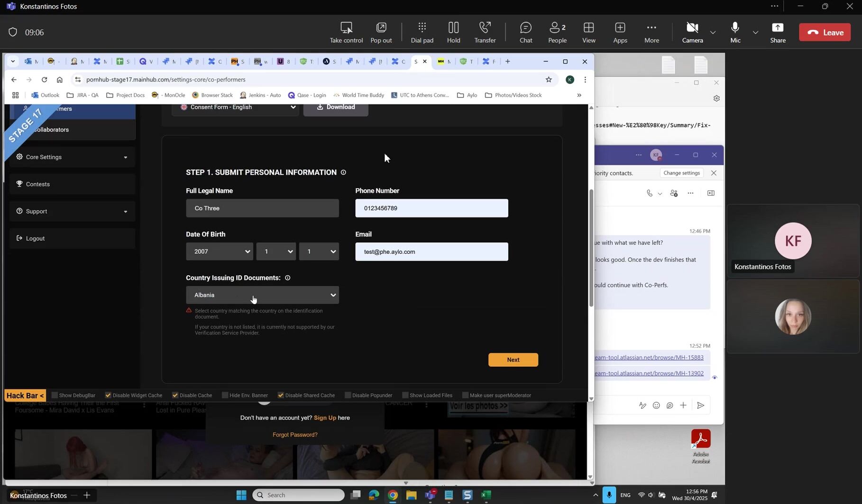This screenshot has height=504, width=862.
Task: Open the Apps icon in Teams
Action: coord(620,32)
